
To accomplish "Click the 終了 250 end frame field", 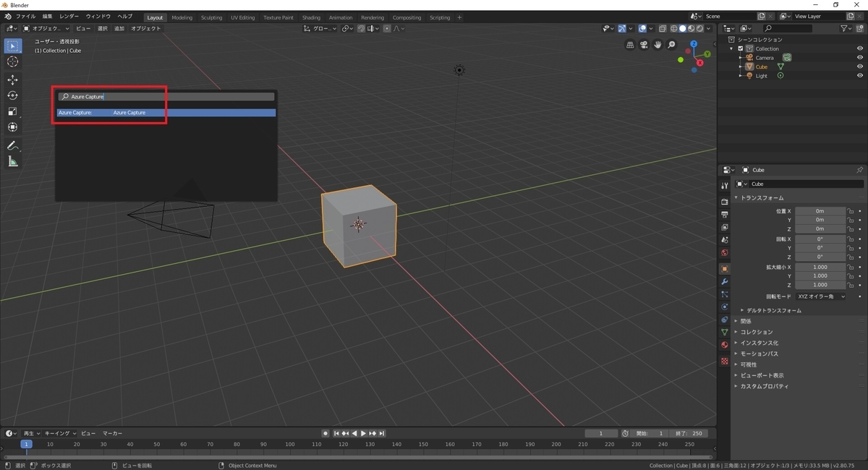I will click(x=689, y=433).
